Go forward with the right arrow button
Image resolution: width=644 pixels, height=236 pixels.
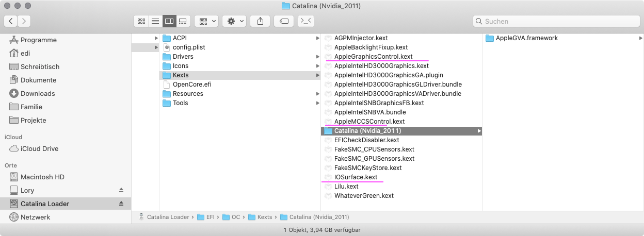(x=24, y=21)
